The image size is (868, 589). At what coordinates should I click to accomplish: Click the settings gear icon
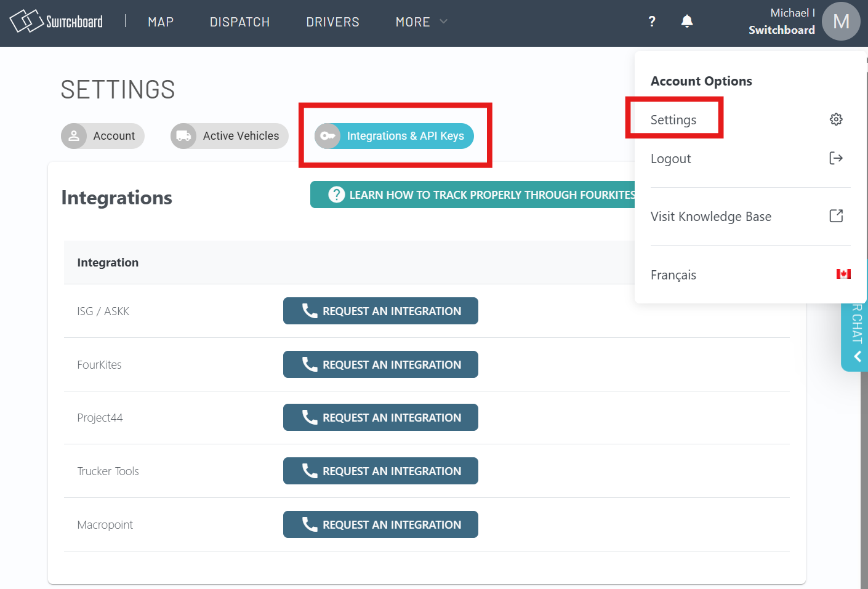pyautogui.click(x=836, y=119)
